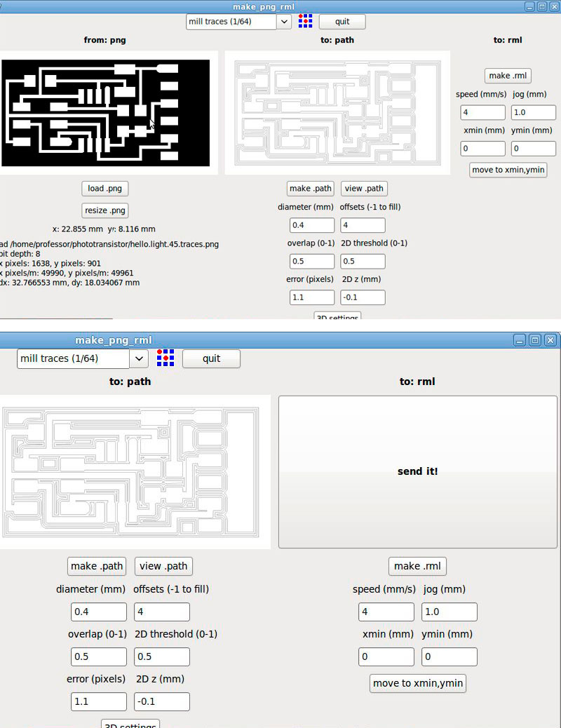This screenshot has height=728, width=561.
Task: Focus 2D z (mm) field in top window
Action: [363, 297]
